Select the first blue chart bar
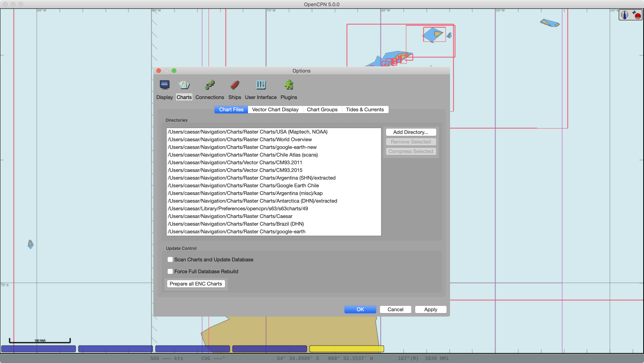The height and width of the screenshot is (363, 644). (x=39, y=349)
